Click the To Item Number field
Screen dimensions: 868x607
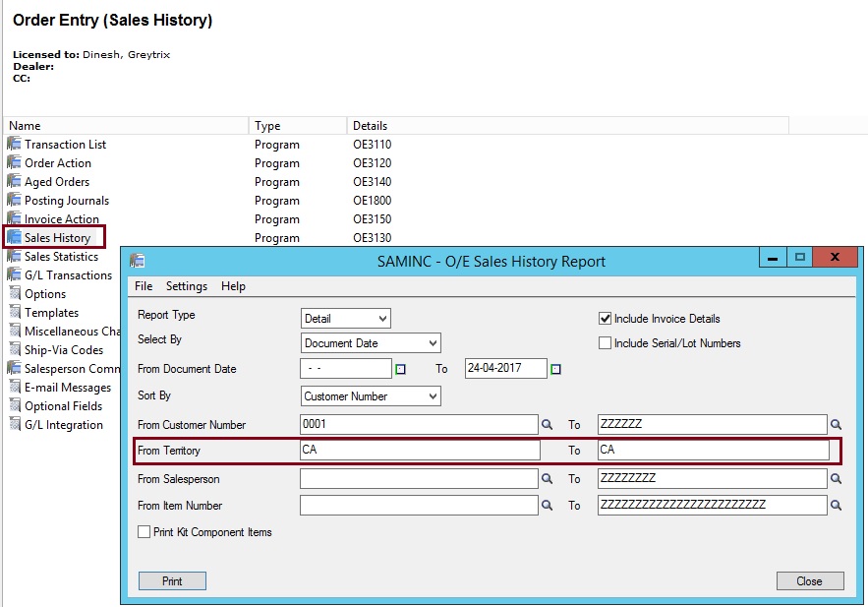pyautogui.click(x=713, y=505)
